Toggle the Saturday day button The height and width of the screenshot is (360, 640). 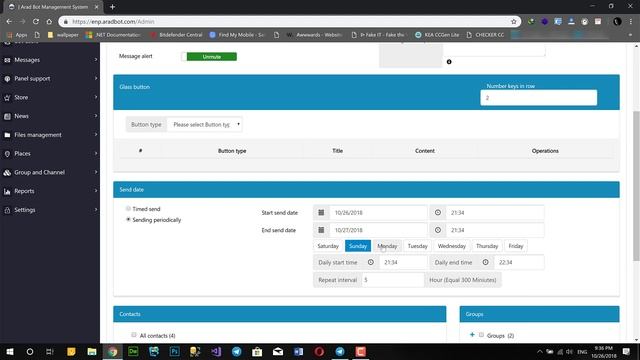coord(328,246)
